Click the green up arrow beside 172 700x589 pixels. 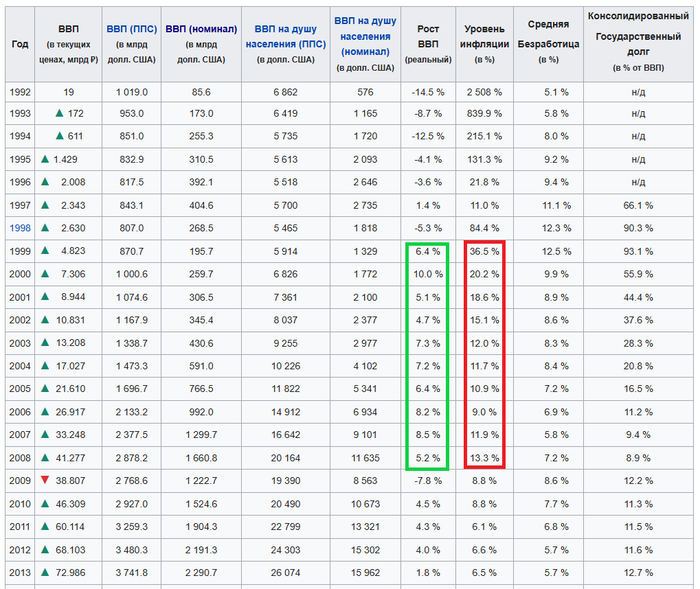60,114
